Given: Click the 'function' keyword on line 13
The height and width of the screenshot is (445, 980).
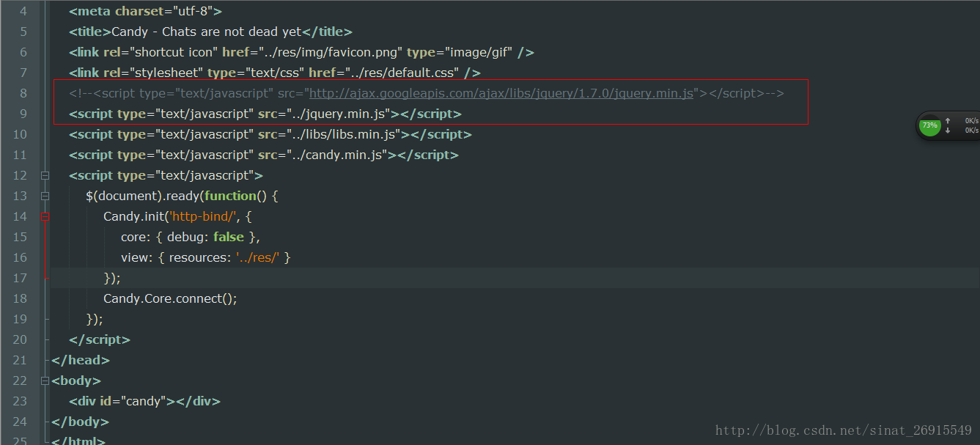Looking at the screenshot, I should point(230,196).
